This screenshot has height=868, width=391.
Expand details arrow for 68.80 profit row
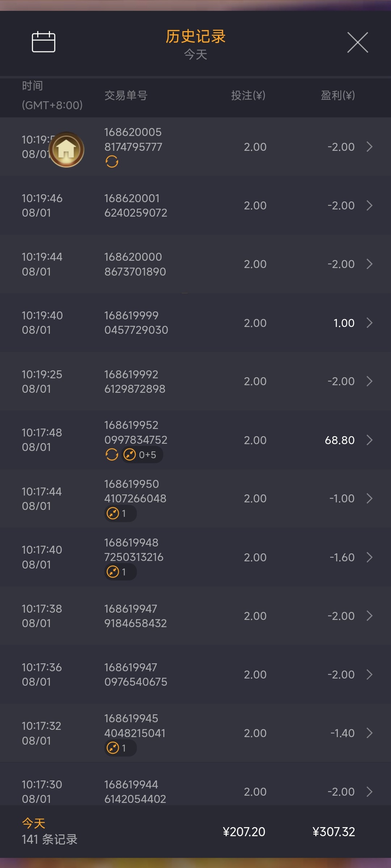[369, 440]
